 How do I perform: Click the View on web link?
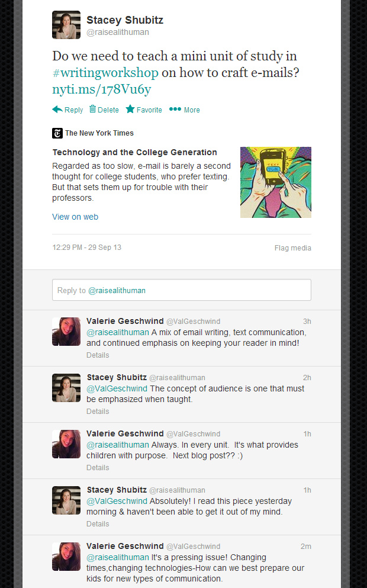(x=75, y=217)
